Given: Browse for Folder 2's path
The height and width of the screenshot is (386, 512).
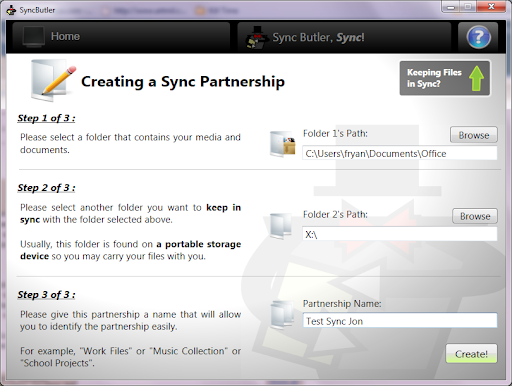Looking at the screenshot, I should pos(475,216).
